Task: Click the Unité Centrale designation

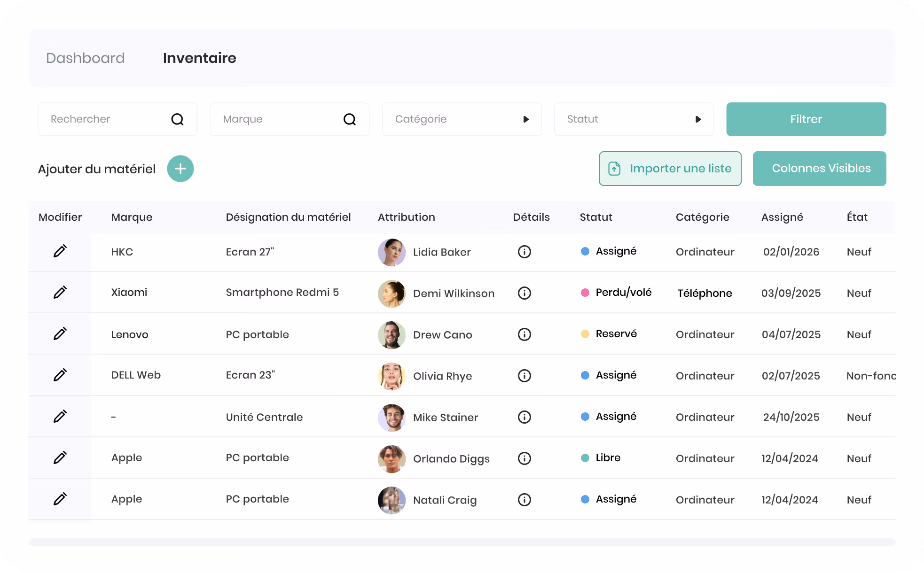Action: pyautogui.click(x=264, y=417)
